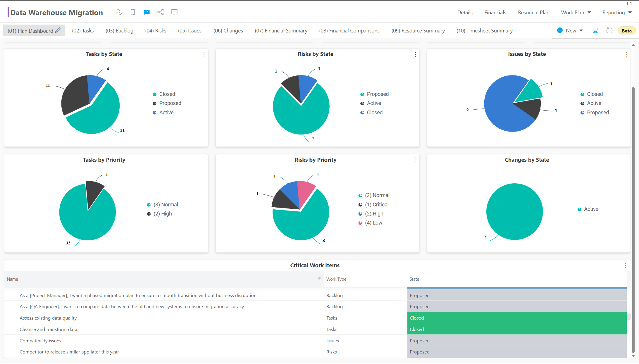Open the Risks by Priority options menu
This screenshot has width=639, height=364.
click(415, 160)
